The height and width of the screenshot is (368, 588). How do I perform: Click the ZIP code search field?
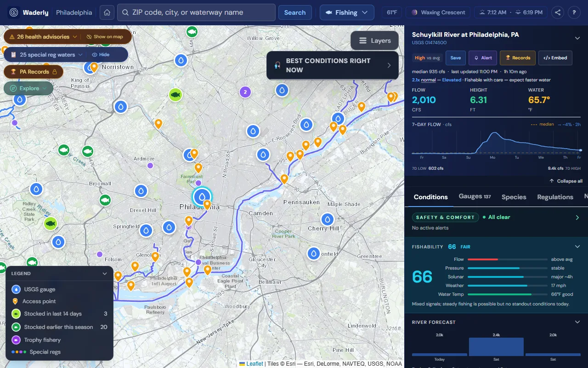197,12
